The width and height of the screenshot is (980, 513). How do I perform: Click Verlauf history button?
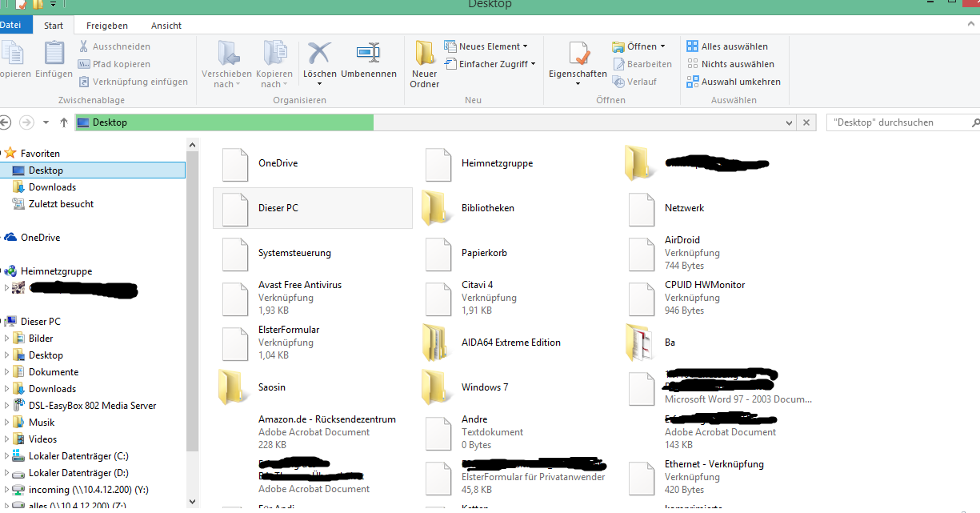point(634,82)
